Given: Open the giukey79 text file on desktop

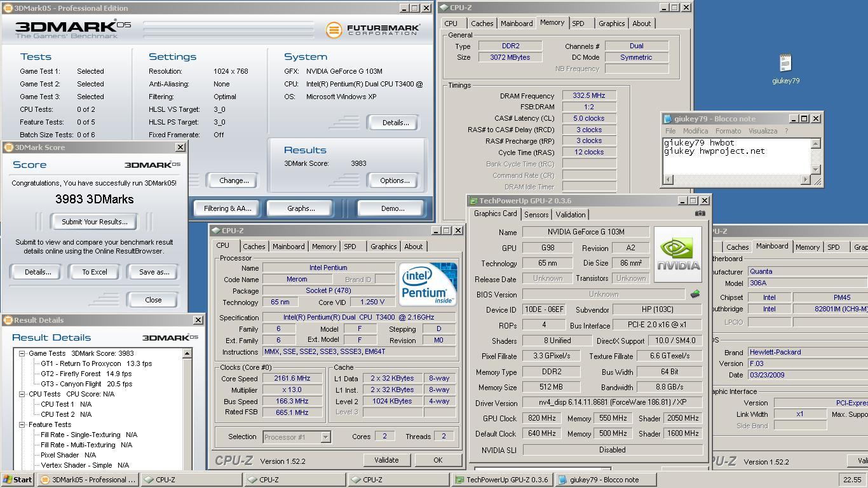Looking at the screenshot, I should 785,68.
